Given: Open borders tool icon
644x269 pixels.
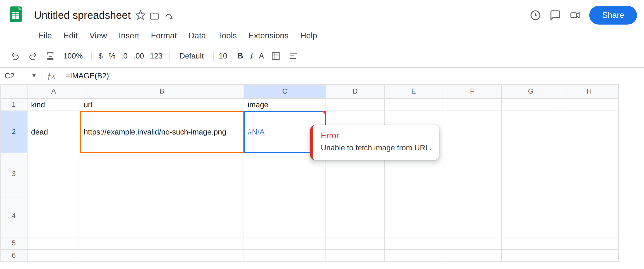Looking at the screenshot, I should (276, 56).
